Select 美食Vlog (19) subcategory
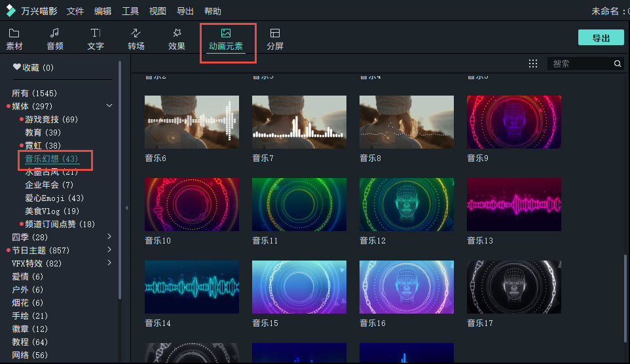 click(x=52, y=211)
